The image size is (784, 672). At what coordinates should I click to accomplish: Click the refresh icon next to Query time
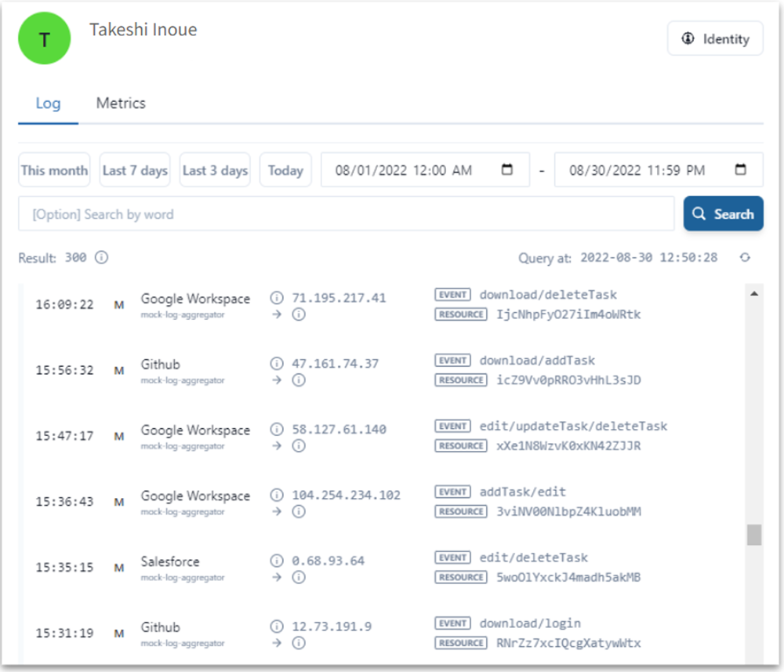click(x=745, y=257)
